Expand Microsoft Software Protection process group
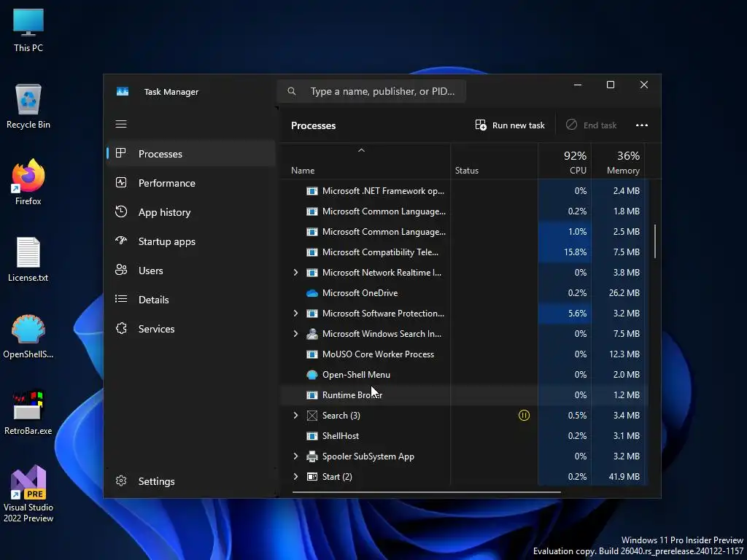This screenshot has width=747, height=560. pyautogui.click(x=295, y=314)
